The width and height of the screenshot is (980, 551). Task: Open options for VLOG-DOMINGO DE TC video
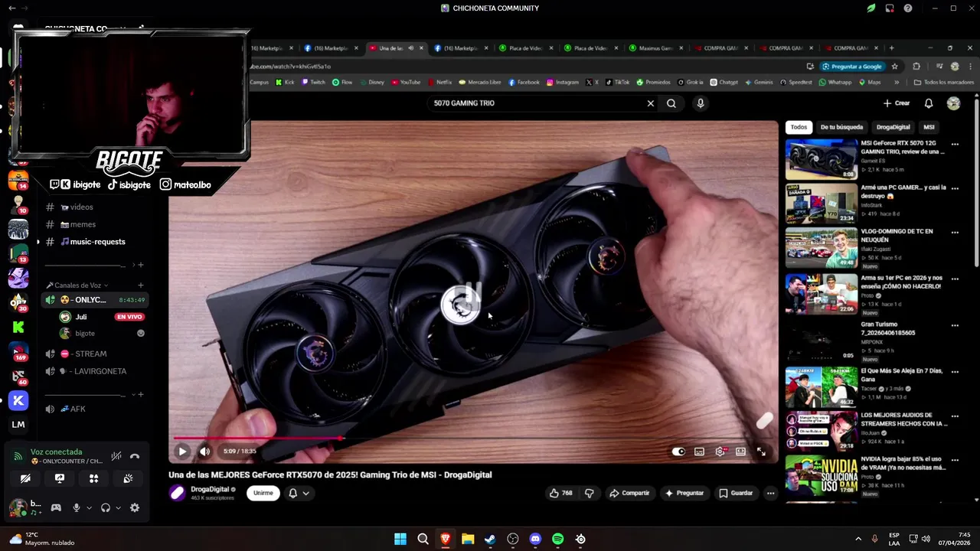point(955,232)
